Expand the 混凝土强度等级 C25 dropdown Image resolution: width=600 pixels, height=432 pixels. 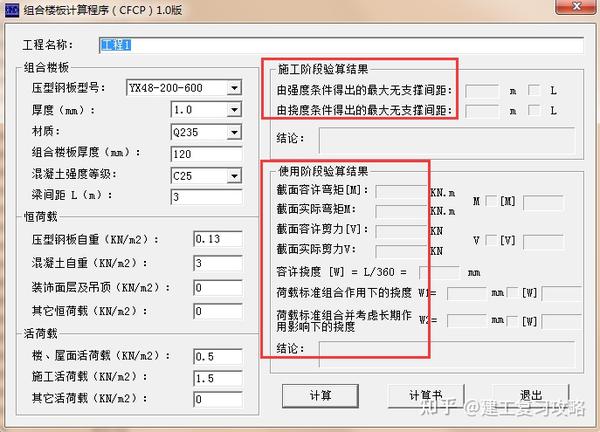click(234, 176)
